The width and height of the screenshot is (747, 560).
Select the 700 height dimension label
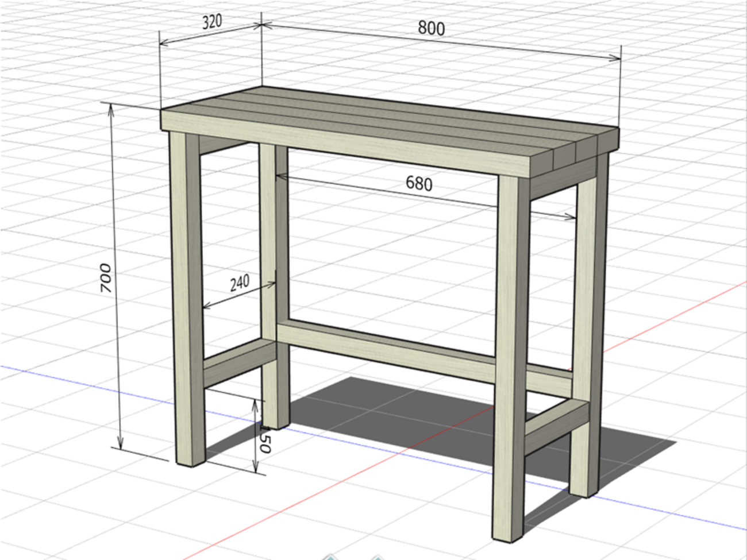tap(106, 278)
